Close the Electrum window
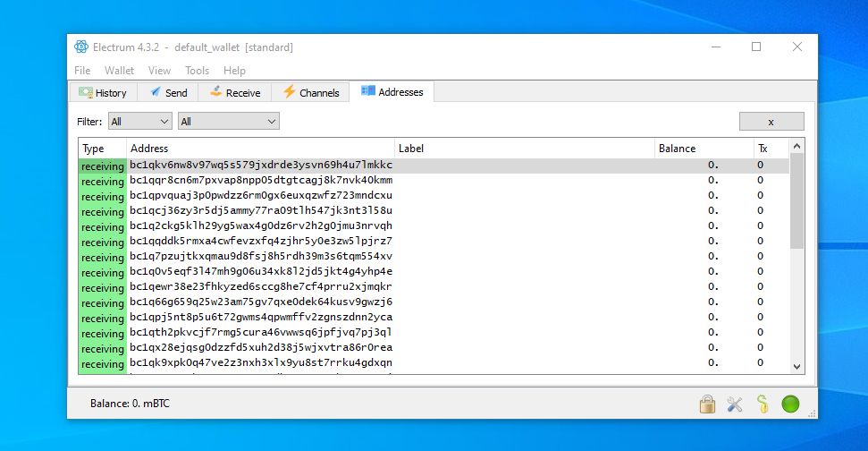Screen dimensions: 868x451 tap(797, 47)
